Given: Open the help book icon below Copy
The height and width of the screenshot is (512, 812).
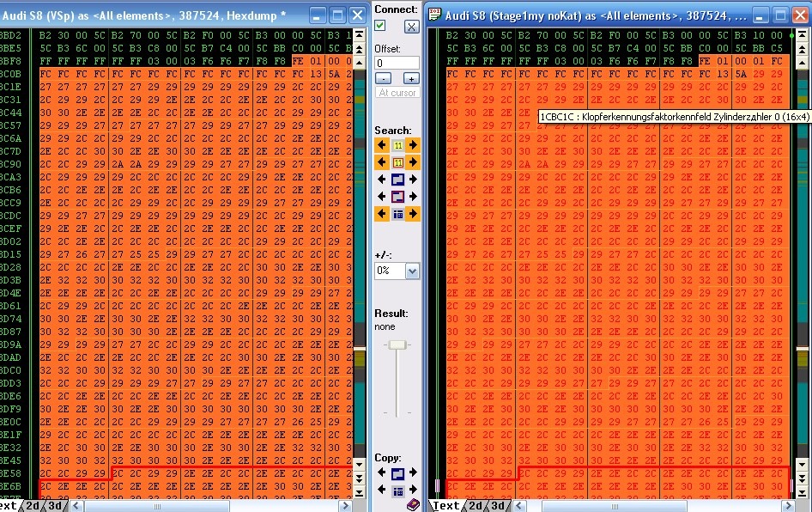Looking at the screenshot, I should coord(413,505).
